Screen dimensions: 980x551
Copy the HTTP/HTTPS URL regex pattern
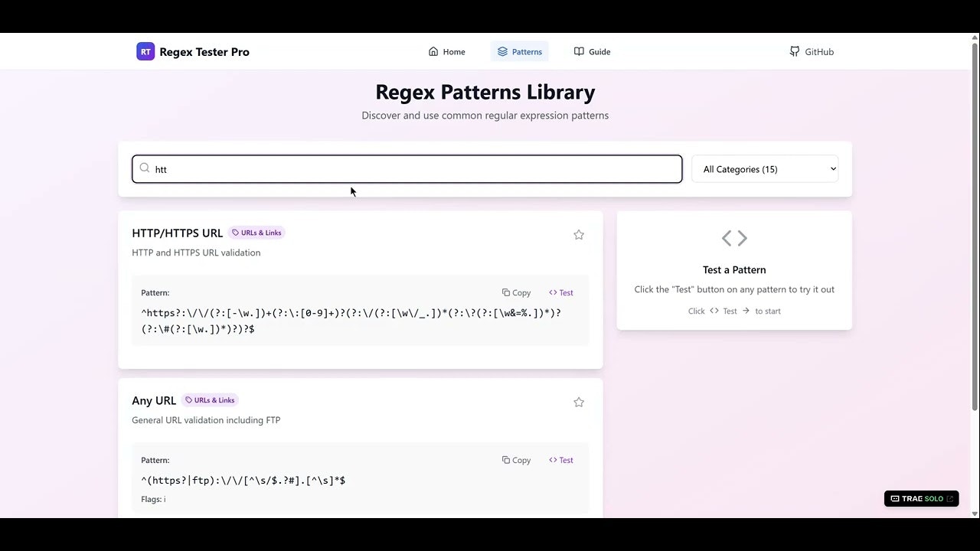pos(516,292)
